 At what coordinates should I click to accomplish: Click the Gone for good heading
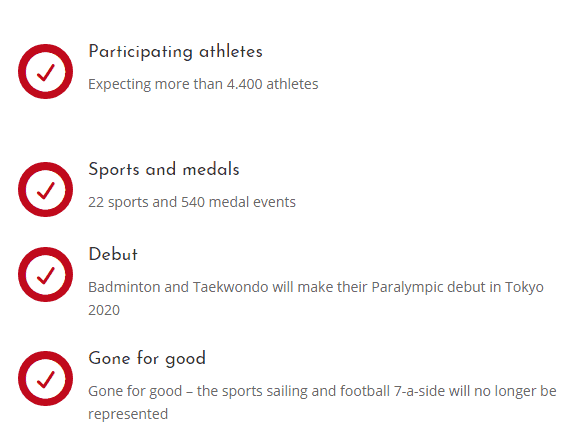pos(147,358)
